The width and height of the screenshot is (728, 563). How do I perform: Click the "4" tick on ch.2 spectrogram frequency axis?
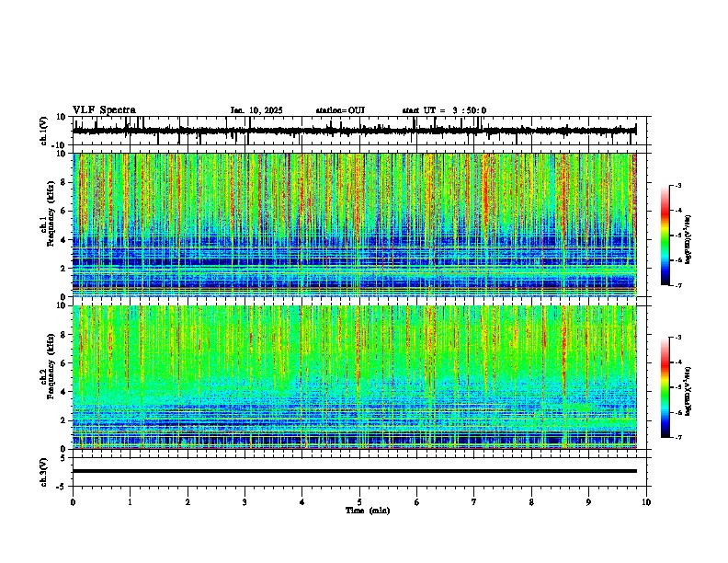63,393
